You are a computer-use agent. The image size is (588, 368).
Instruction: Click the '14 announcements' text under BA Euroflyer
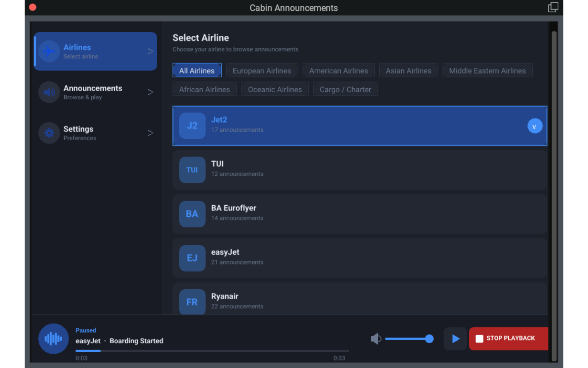[x=237, y=218]
